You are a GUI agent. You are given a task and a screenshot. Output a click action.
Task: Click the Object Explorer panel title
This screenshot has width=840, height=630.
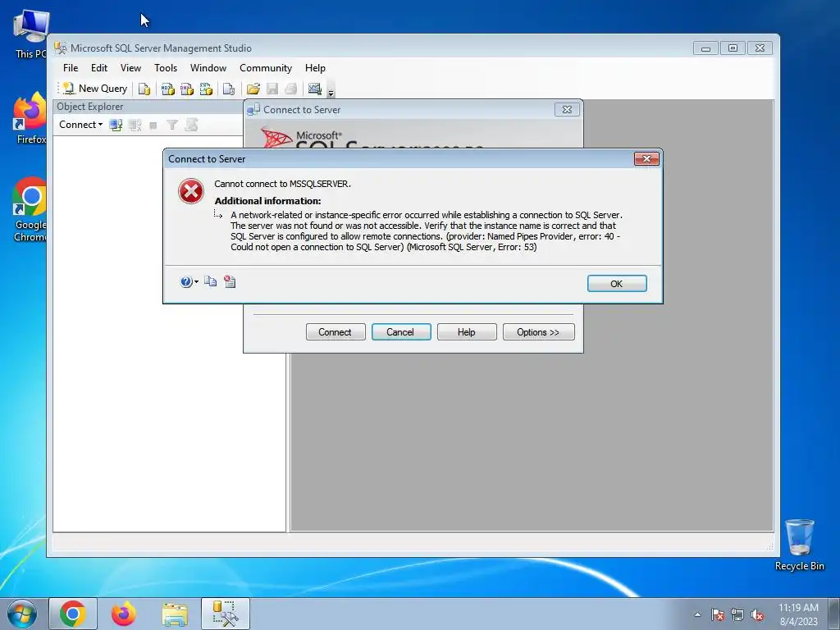coord(90,107)
